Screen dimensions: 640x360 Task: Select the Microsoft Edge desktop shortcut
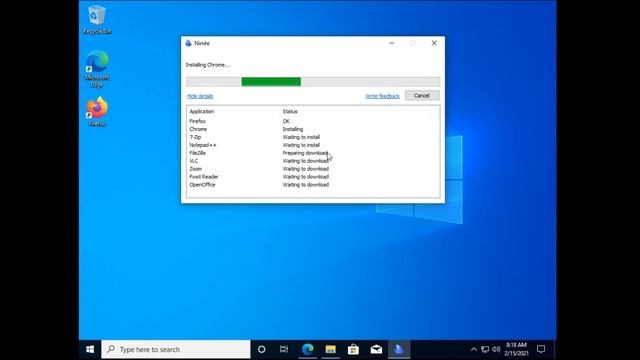[x=97, y=69]
